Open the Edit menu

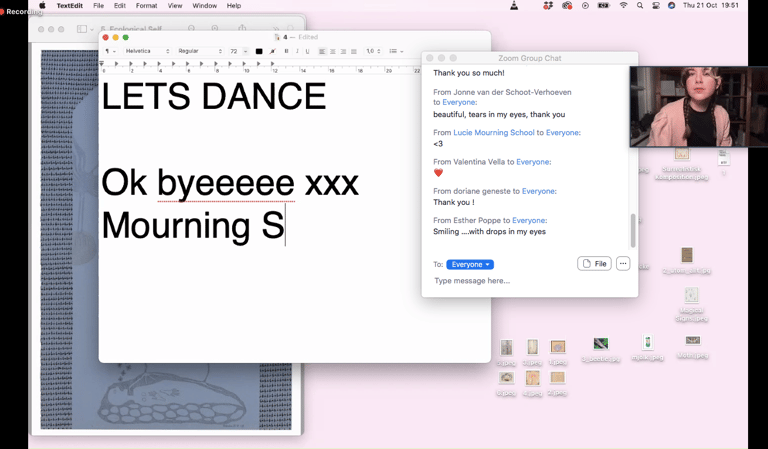pos(120,6)
